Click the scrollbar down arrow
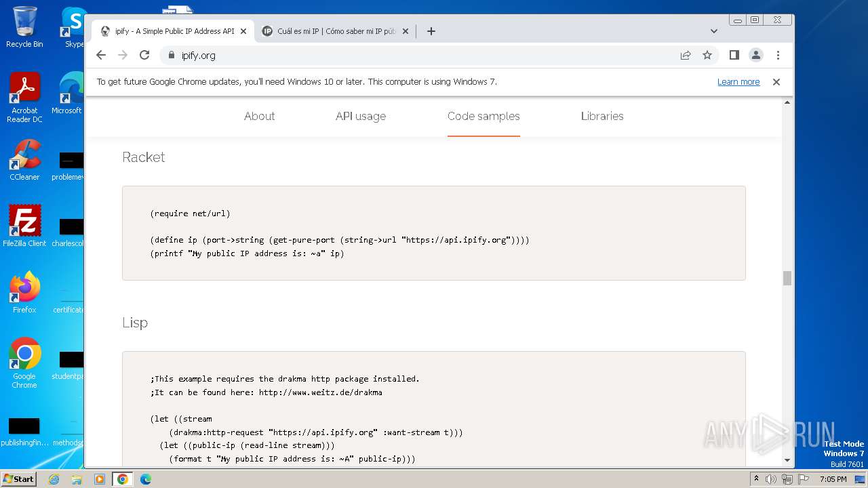Viewport: 868px width, 488px height. [787, 460]
